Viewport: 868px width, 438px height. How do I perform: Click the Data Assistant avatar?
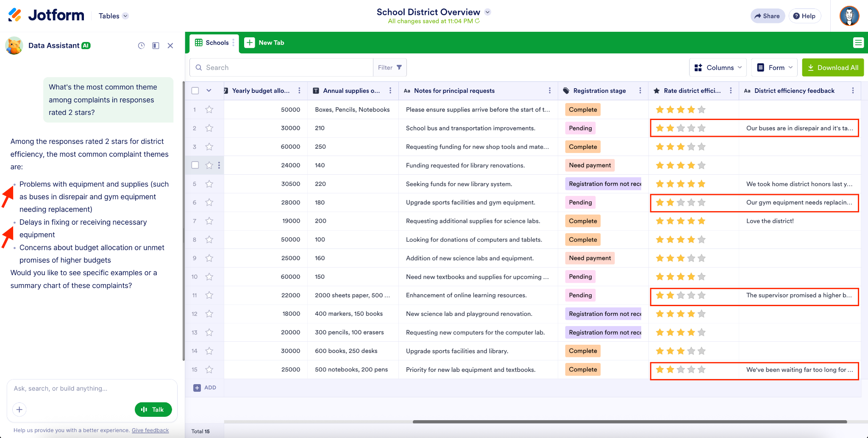[x=14, y=45]
